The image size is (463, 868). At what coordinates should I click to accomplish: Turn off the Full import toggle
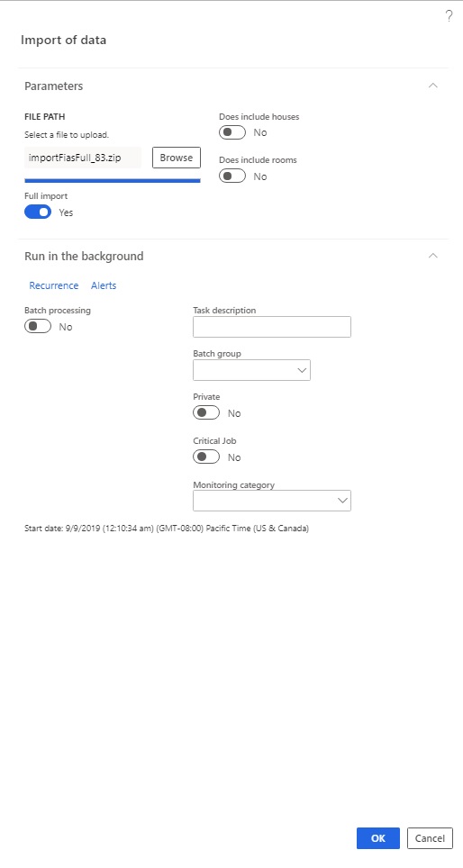38,212
